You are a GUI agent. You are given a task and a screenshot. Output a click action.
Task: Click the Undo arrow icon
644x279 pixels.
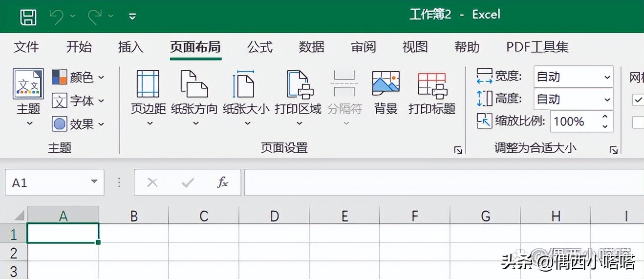pyautogui.click(x=57, y=17)
